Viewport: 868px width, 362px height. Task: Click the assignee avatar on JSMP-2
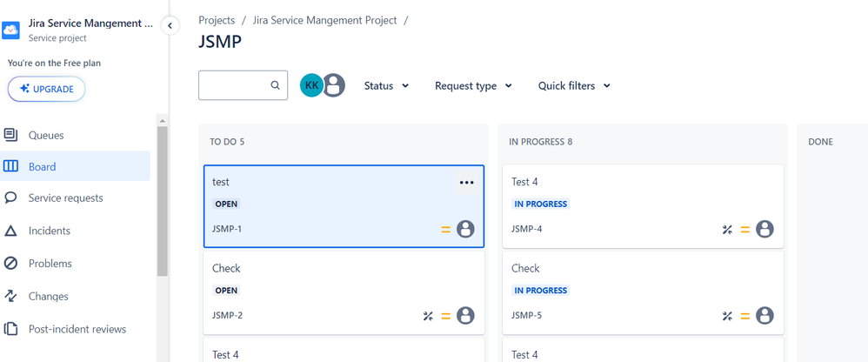pos(465,316)
